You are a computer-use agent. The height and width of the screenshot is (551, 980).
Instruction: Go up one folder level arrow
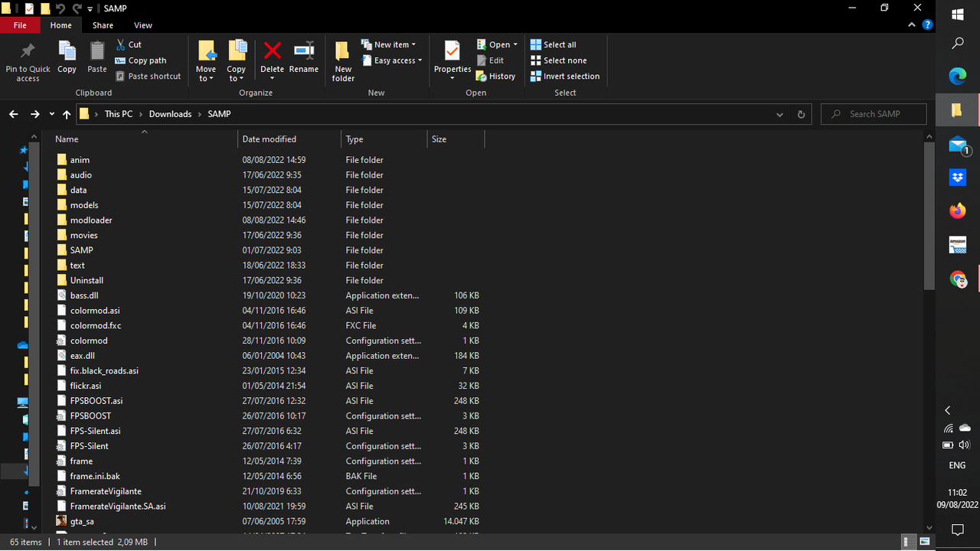click(x=67, y=114)
